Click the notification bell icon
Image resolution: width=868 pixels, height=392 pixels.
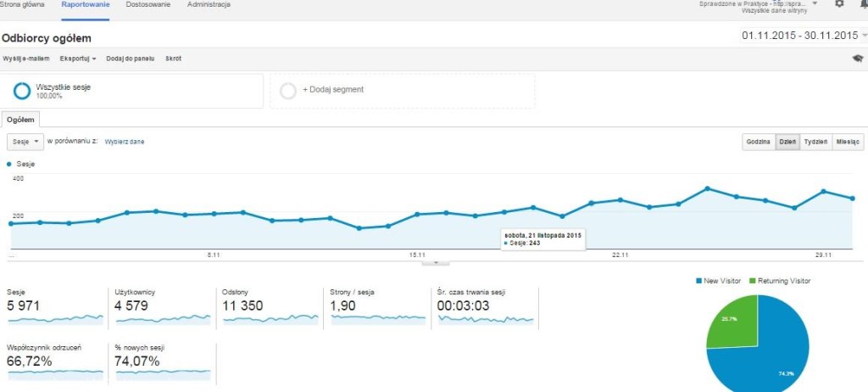[864, 3]
